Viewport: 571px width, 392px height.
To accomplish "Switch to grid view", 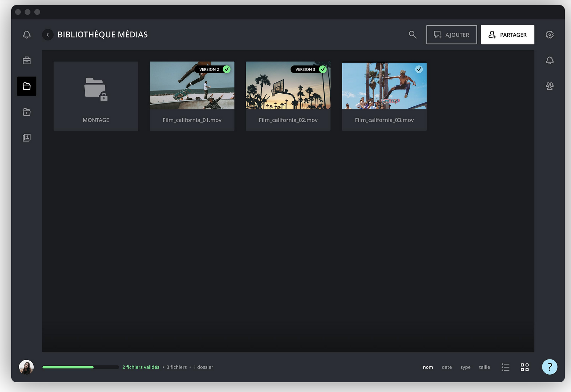I will point(525,367).
